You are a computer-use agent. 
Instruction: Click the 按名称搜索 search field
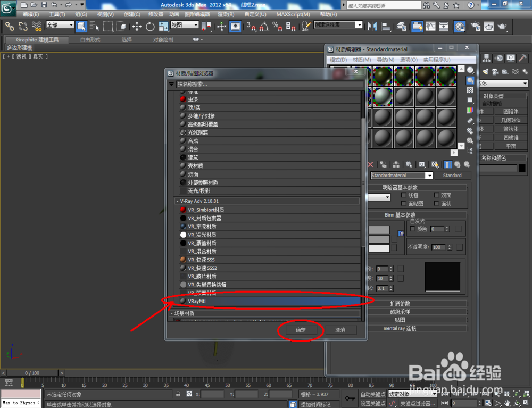[x=270, y=84]
